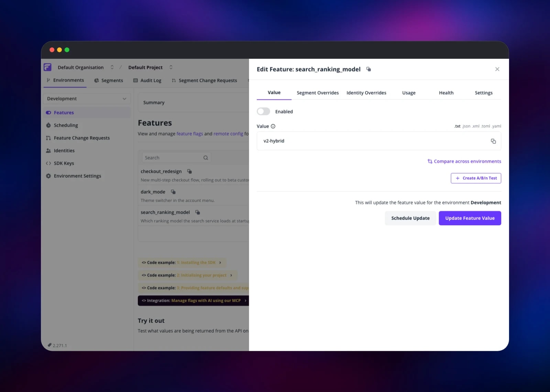Screen dimensions: 550x392
Task: Open the search_ranking_model feature row
Action: [x=194, y=216]
